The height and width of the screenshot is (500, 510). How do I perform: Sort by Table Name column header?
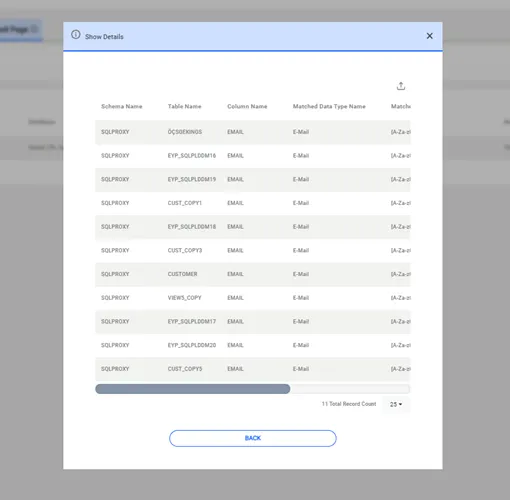coord(184,106)
